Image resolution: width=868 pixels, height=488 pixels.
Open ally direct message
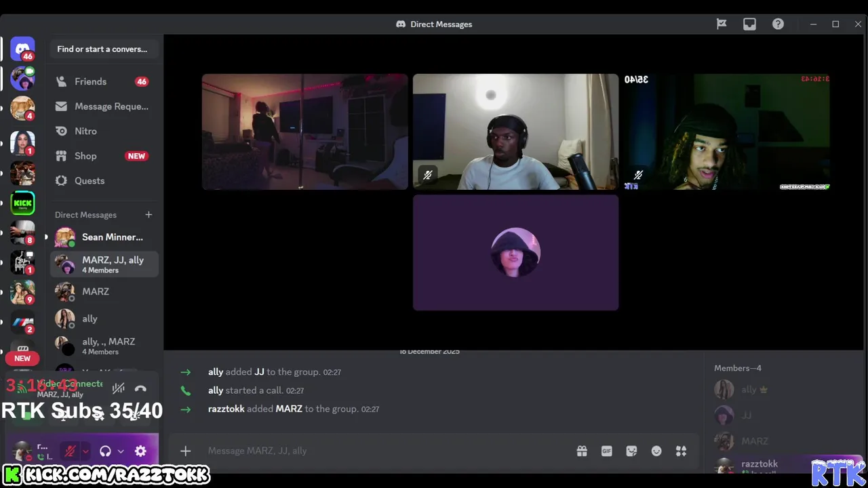(104, 319)
